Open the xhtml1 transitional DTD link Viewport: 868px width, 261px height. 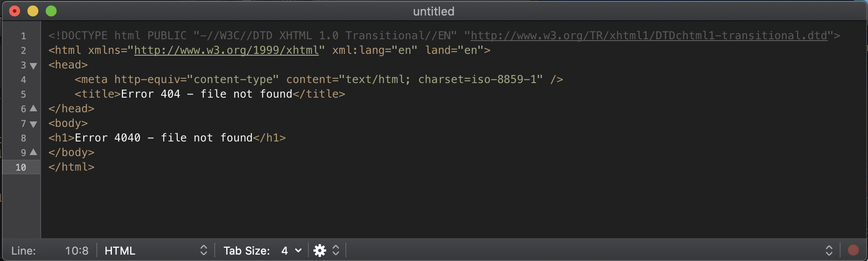[649, 36]
